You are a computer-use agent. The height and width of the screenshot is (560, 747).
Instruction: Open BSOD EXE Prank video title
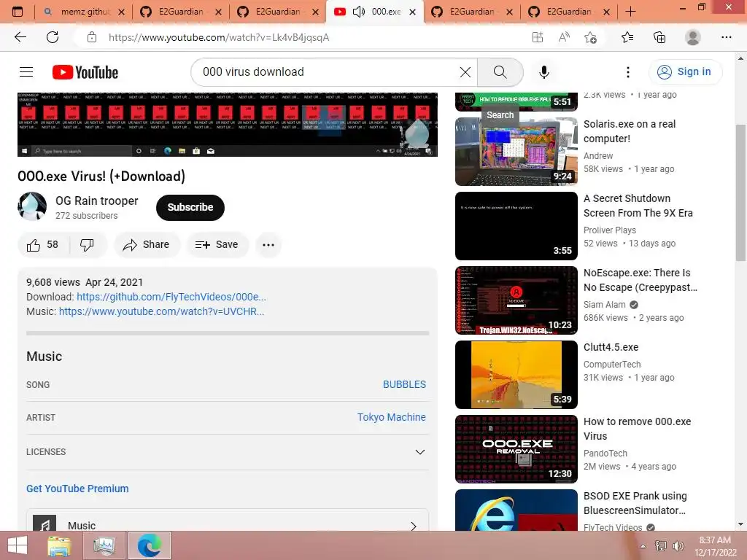click(635, 503)
